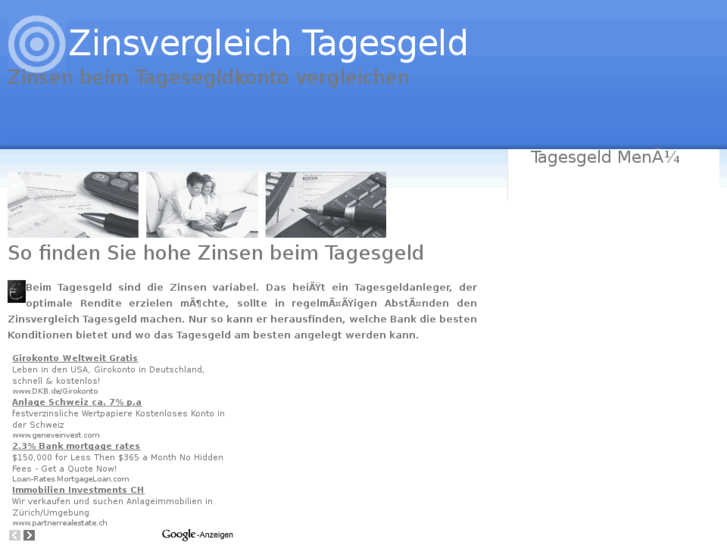Image resolution: width=727 pixels, height=545 pixels.
Task: Click the '$150,000 for Less Then $365' ad text
Action: (x=118, y=463)
